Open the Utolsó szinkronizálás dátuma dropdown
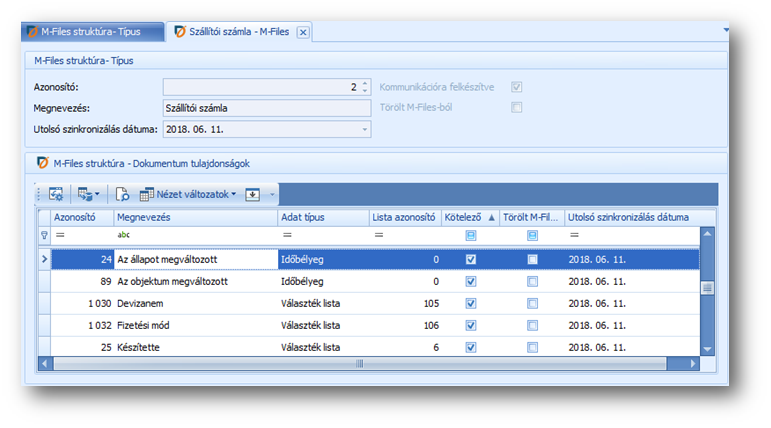The image size is (771, 428). (365, 129)
